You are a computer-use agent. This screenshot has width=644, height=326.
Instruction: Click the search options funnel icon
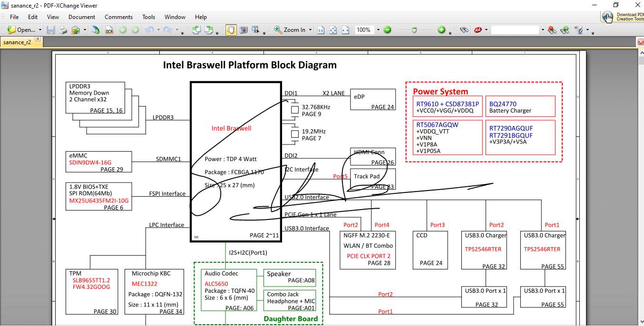click(579, 29)
